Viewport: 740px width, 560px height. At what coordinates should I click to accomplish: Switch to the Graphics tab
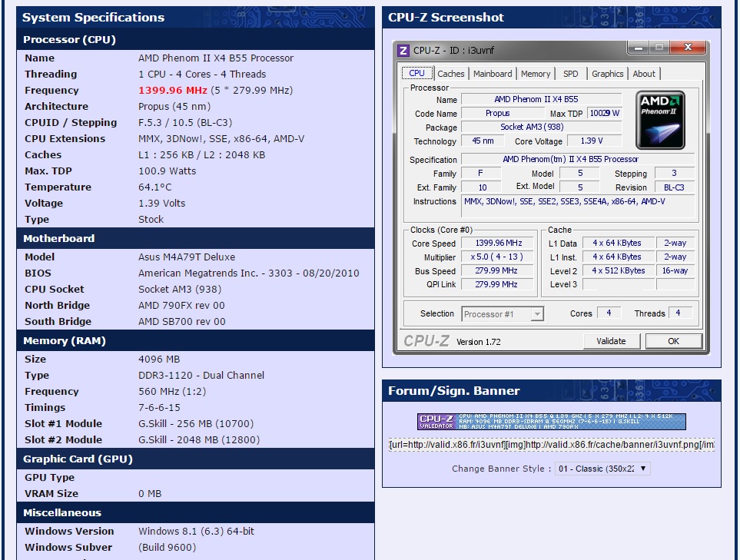(607, 74)
